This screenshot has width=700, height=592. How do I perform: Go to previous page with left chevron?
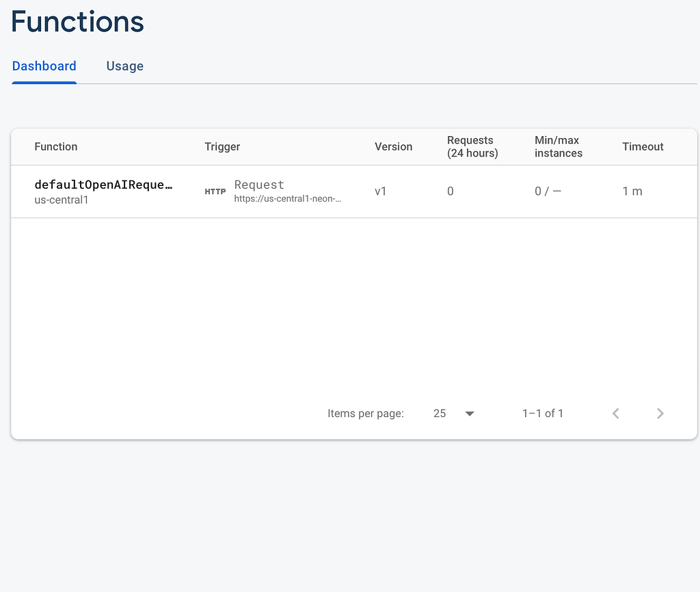click(x=616, y=414)
